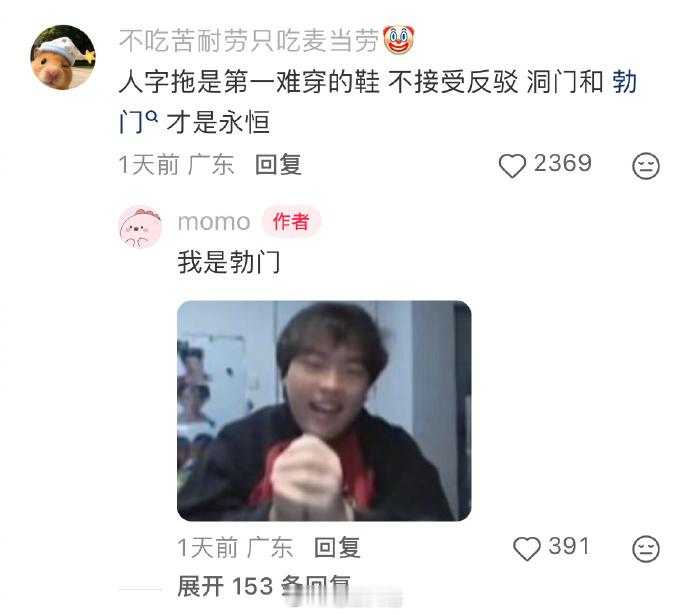Tap the 作者 author badge
Image resolution: width=690 pixels, height=615 pixels.
tap(291, 221)
